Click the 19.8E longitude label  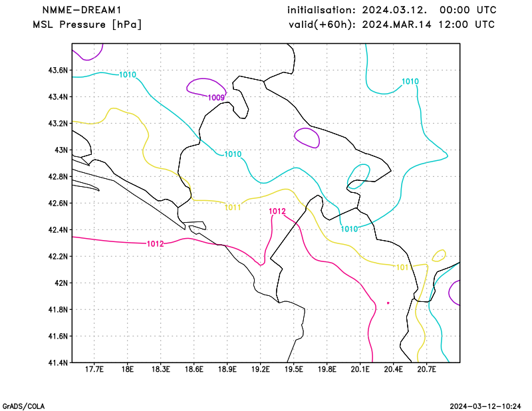[327, 369]
